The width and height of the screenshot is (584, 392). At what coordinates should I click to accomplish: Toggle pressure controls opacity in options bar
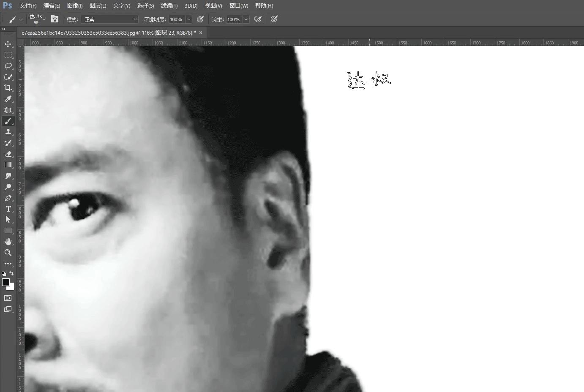point(200,19)
